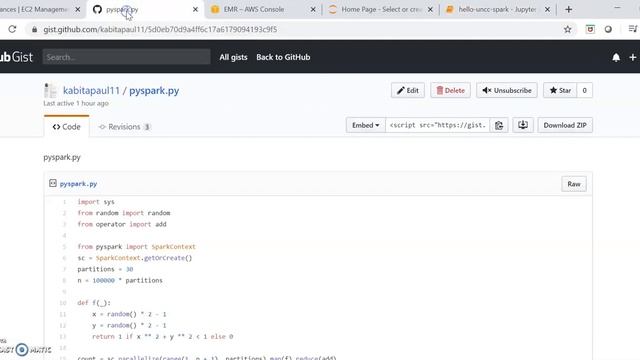640x360 pixels.
Task: Click 'x = random() * 2 - 1' line
Action: point(129,314)
